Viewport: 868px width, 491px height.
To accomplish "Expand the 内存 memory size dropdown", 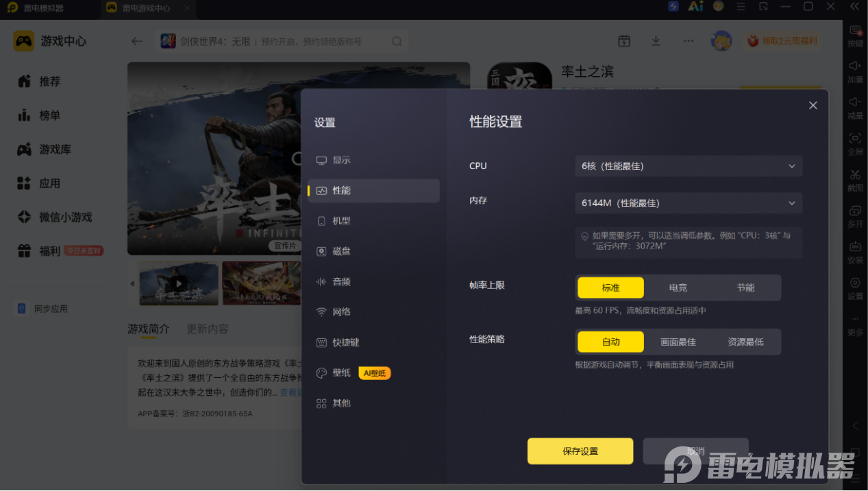I will (689, 203).
